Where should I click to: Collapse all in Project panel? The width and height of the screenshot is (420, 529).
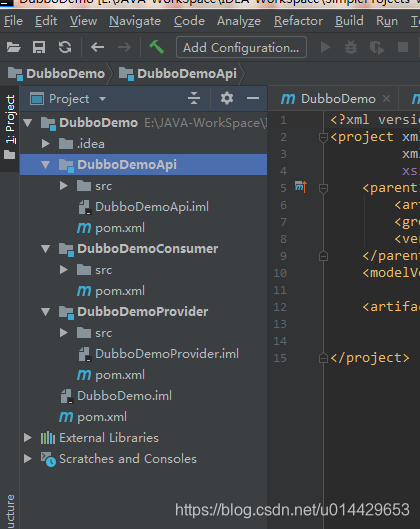point(194,99)
